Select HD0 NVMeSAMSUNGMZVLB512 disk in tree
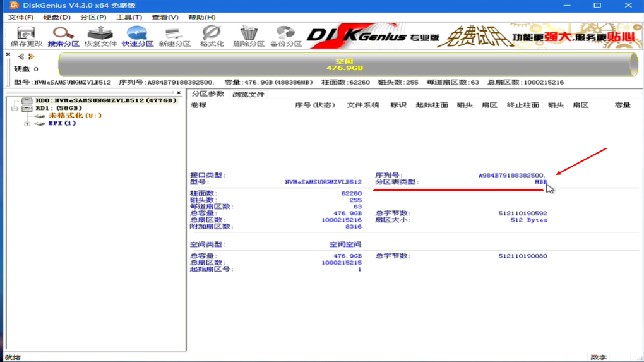 [x=105, y=100]
